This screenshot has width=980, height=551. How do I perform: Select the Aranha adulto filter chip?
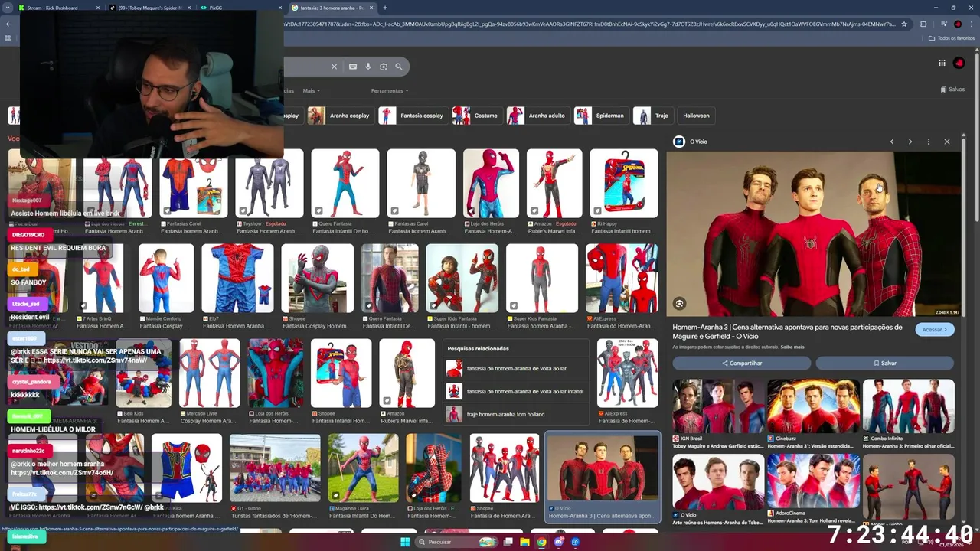[x=537, y=116]
